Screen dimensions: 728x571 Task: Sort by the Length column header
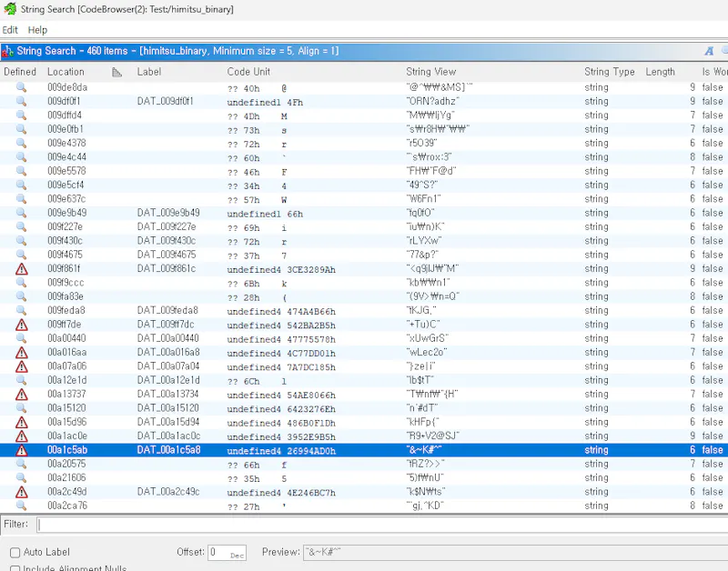click(x=660, y=72)
